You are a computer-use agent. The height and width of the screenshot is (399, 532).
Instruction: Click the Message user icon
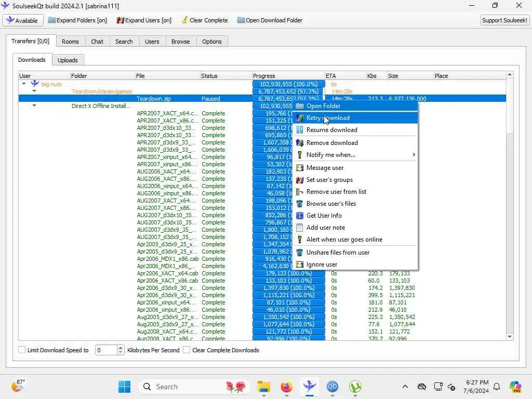(x=300, y=168)
